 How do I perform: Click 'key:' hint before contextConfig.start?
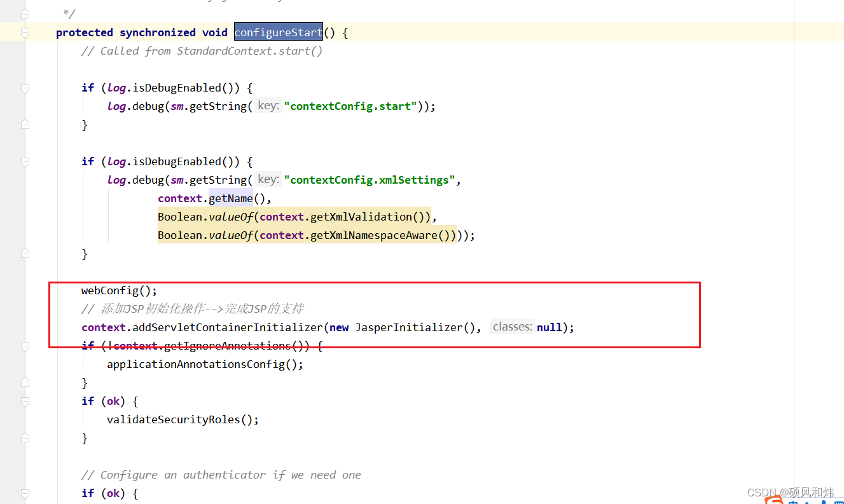(268, 106)
